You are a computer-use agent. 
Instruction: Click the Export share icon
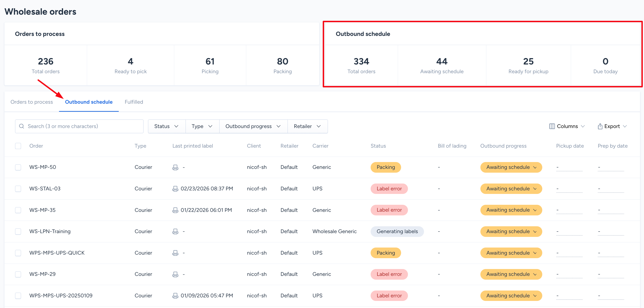[600, 126]
